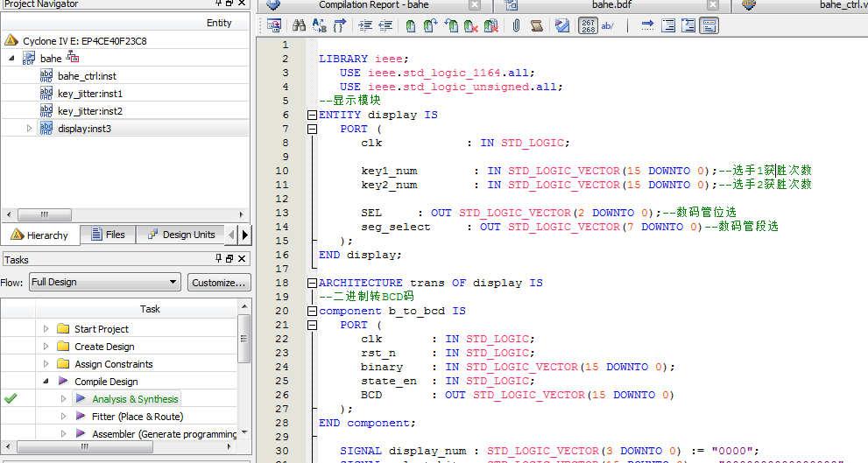Expand the display:inst3 tree node
868x463 pixels.
point(29,129)
